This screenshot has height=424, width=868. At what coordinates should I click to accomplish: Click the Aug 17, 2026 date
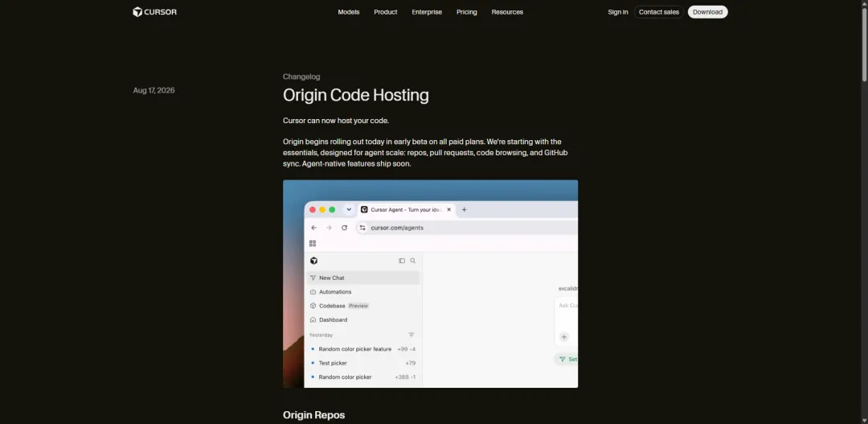[x=154, y=90]
